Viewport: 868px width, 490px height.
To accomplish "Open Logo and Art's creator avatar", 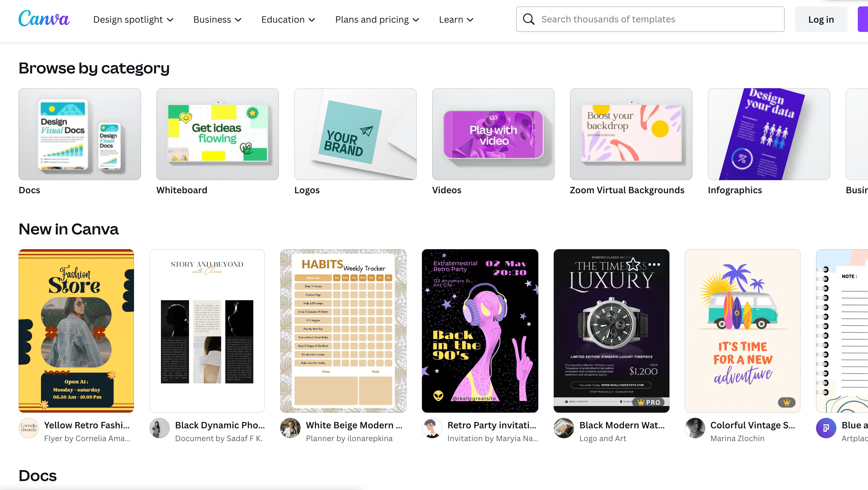I will [x=564, y=428].
